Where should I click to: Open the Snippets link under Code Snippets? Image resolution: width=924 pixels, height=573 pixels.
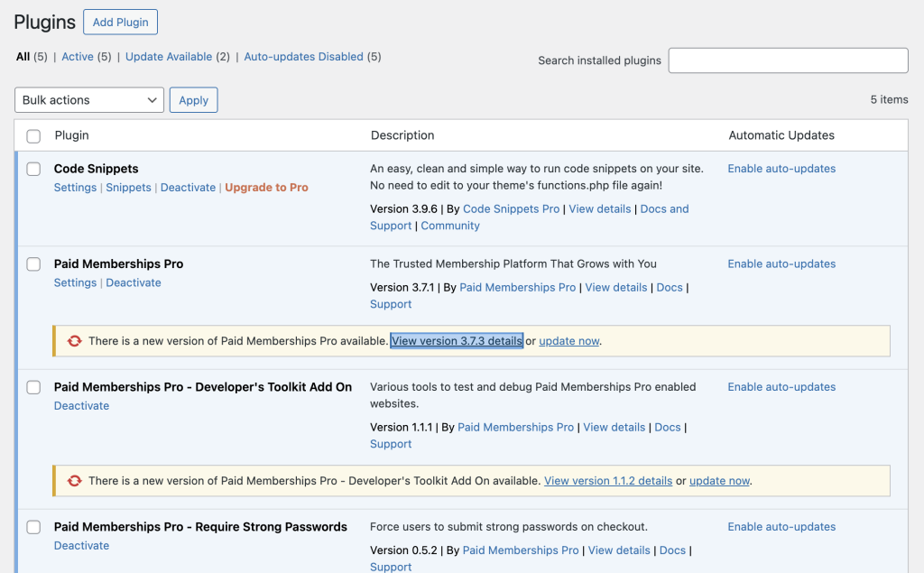[x=128, y=188]
